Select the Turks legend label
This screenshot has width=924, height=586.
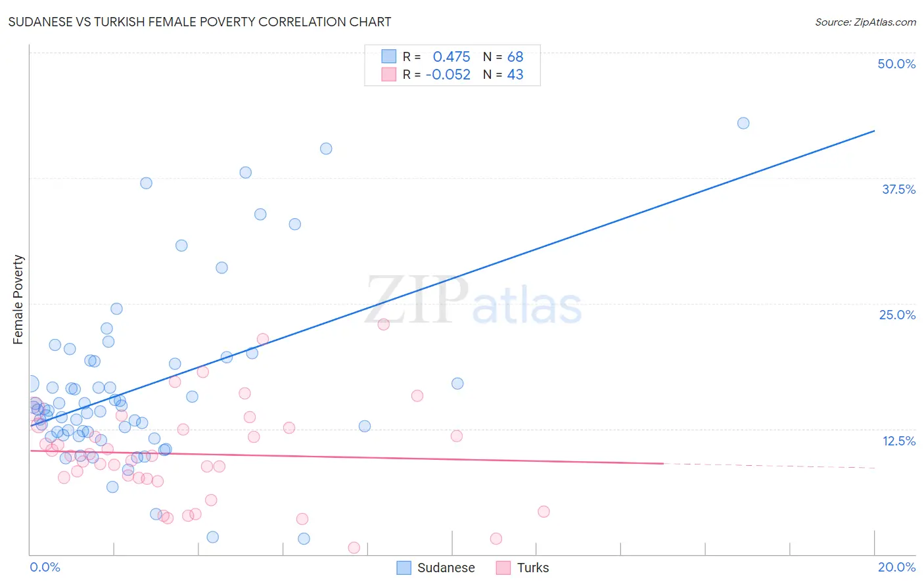533,568
